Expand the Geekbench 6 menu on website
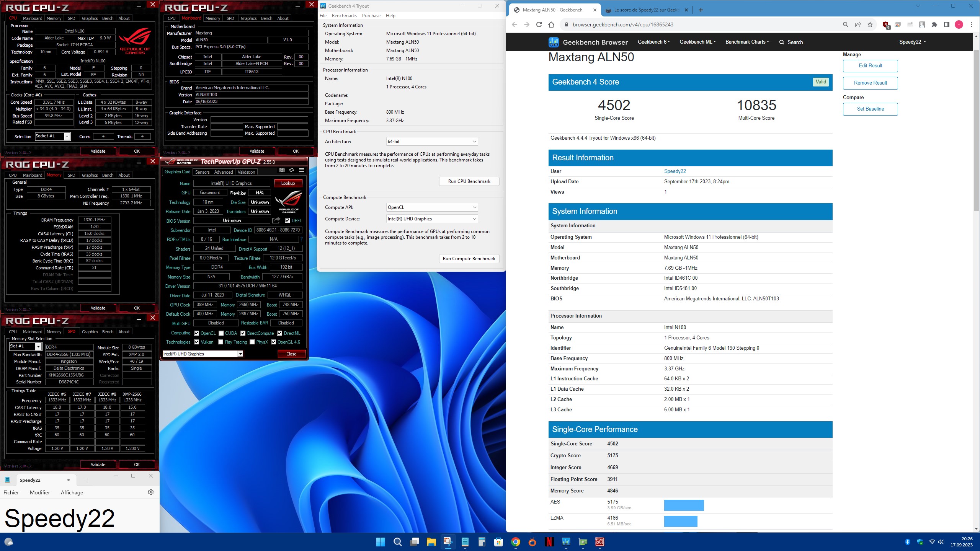 (x=654, y=42)
